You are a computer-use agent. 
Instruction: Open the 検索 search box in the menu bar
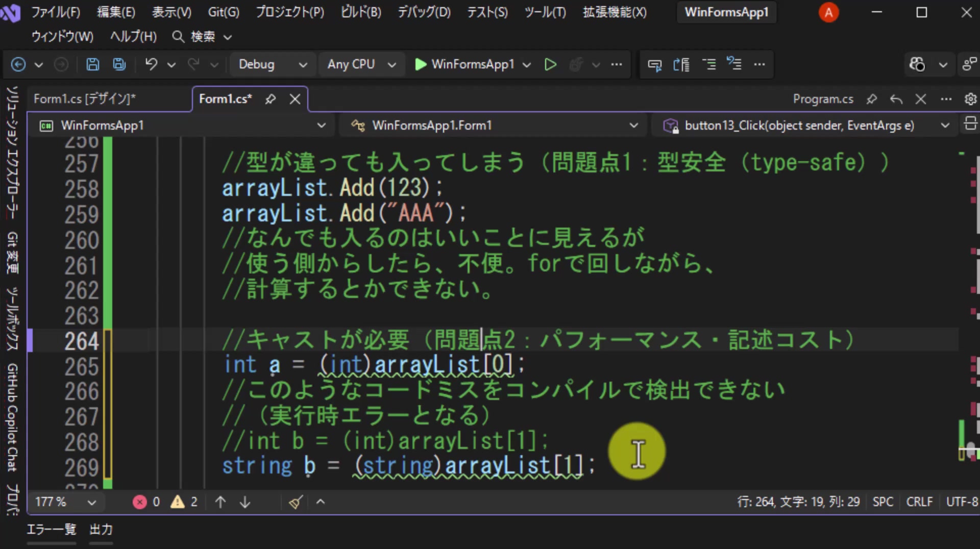tap(202, 37)
